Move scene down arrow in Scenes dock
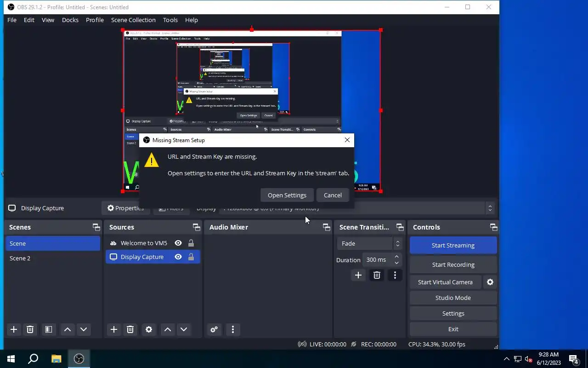 [84, 329]
